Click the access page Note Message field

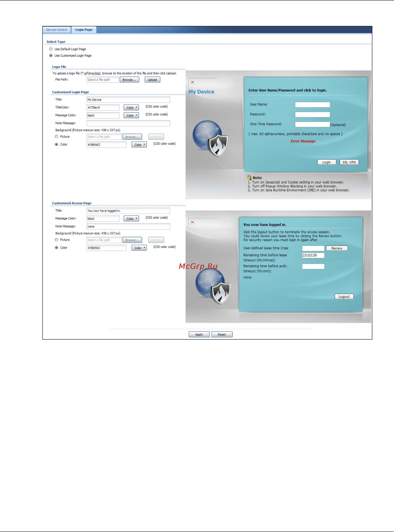128,226
